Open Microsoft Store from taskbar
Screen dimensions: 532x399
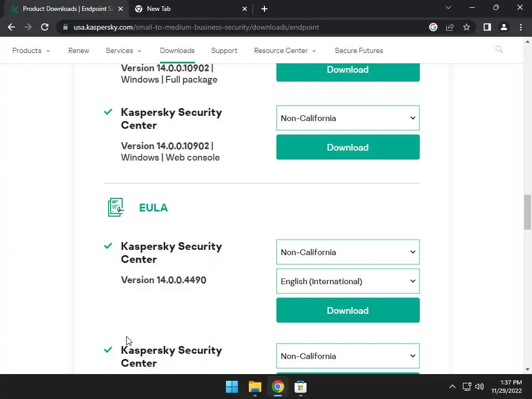(x=300, y=387)
